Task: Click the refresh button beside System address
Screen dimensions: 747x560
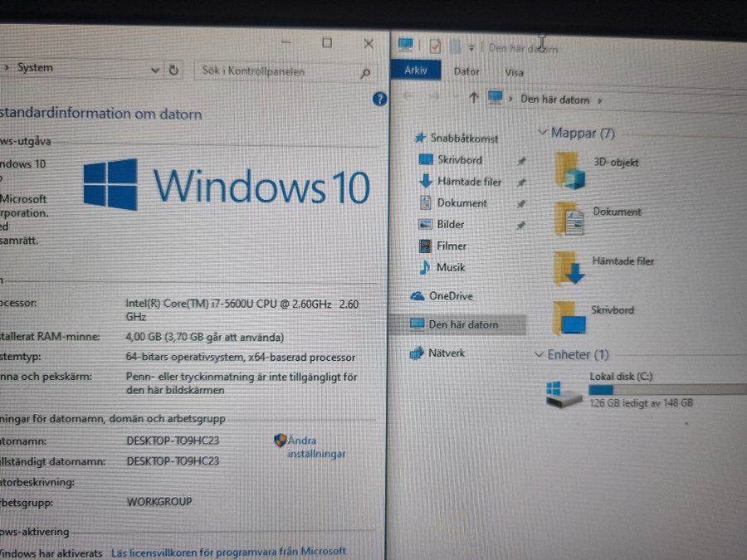Action: tap(173, 71)
